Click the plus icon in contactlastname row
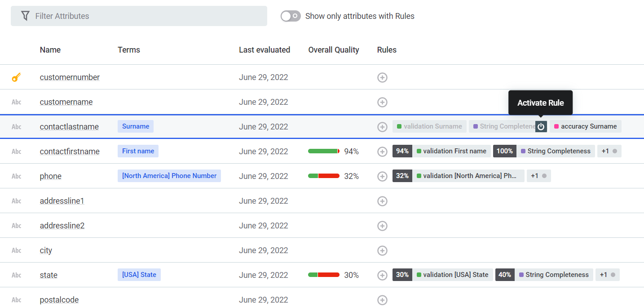Screen dimensions: 644x308 point(382,127)
